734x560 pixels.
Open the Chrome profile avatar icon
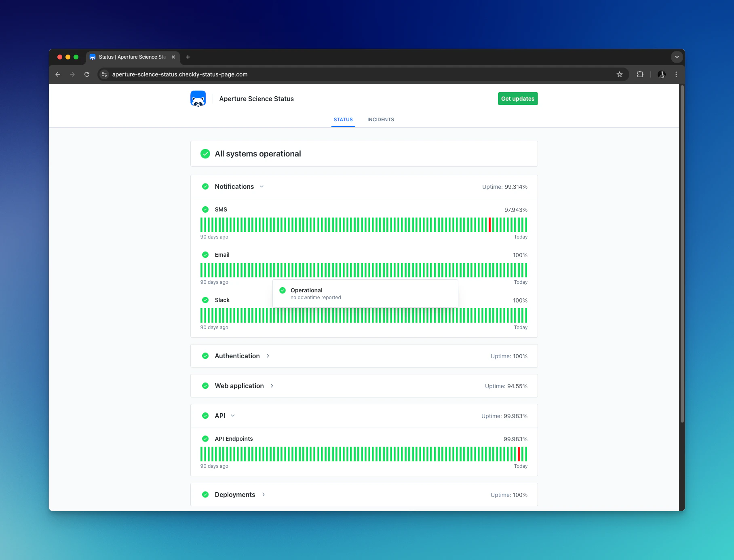point(662,74)
